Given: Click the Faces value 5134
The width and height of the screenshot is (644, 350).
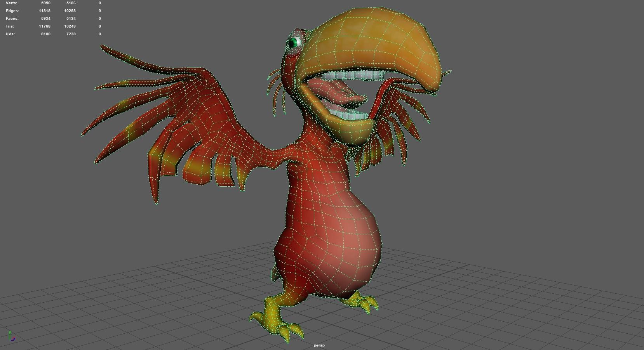Looking at the screenshot, I should 71,19.
